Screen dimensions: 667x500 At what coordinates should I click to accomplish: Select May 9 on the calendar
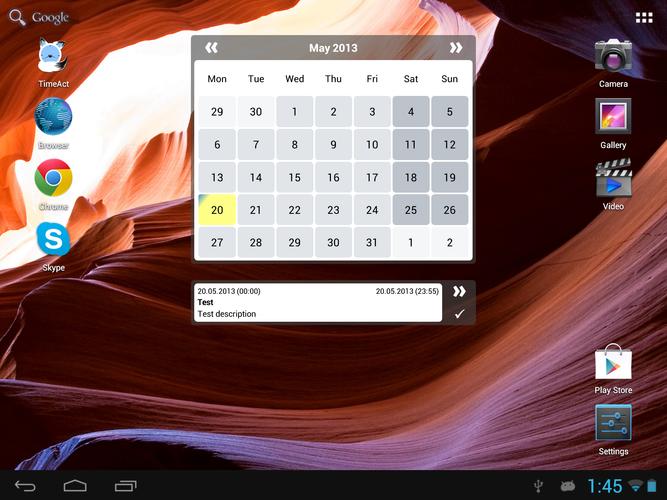pyautogui.click(x=333, y=144)
